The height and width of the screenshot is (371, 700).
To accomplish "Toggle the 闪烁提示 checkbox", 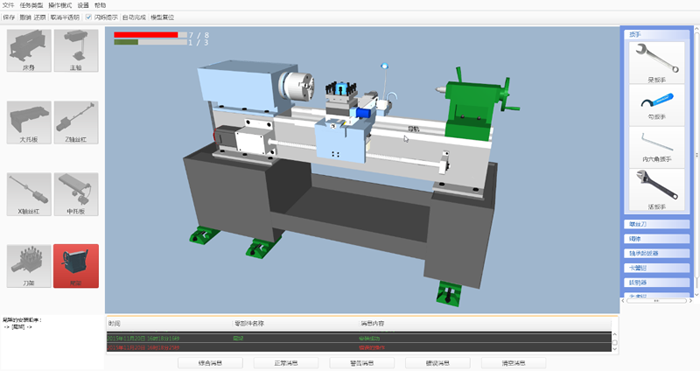I will [x=88, y=17].
